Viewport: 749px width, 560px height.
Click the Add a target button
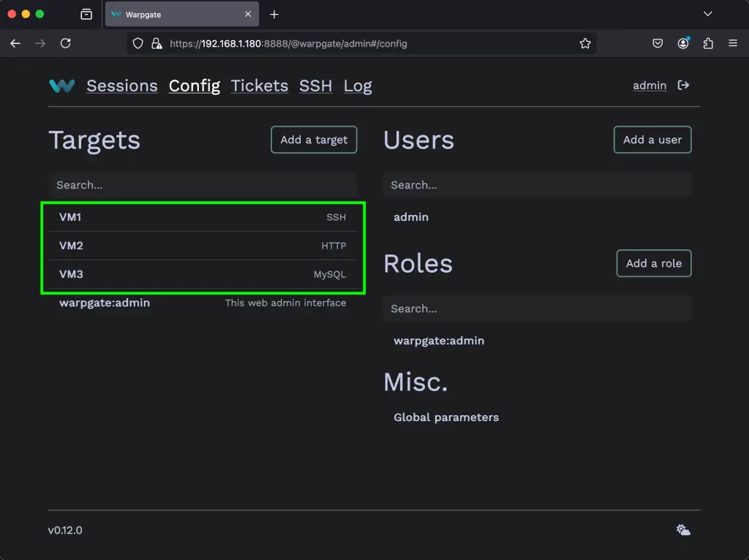pyautogui.click(x=314, y=140)
